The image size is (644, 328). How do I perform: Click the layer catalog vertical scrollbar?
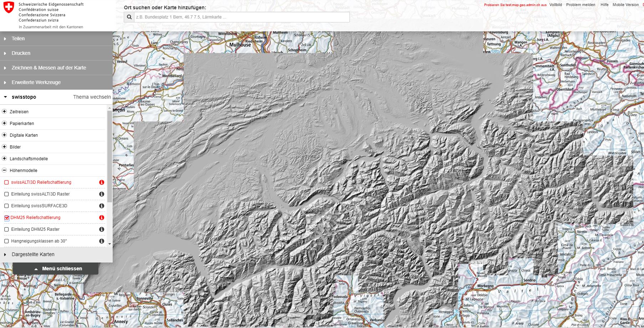click(x=109, y=160)
